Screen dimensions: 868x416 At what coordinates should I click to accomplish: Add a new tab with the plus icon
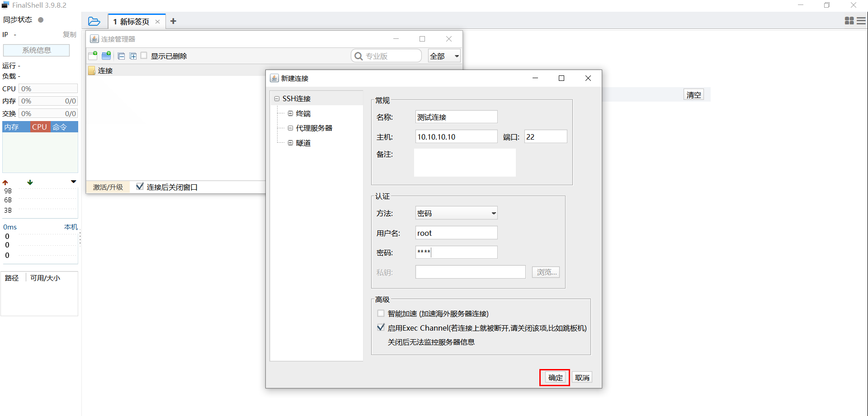pyautogui.click(x=173, y=21)
